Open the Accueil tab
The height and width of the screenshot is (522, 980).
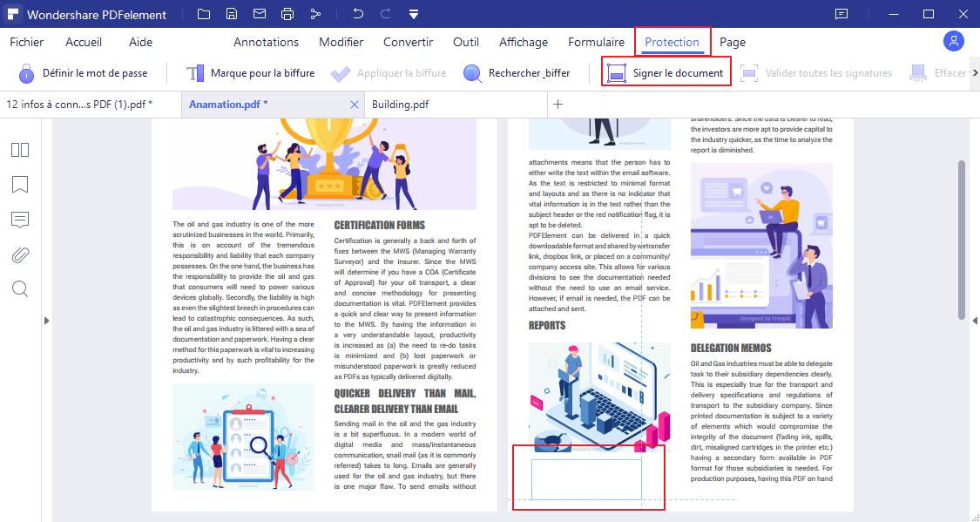click(84, 42)
